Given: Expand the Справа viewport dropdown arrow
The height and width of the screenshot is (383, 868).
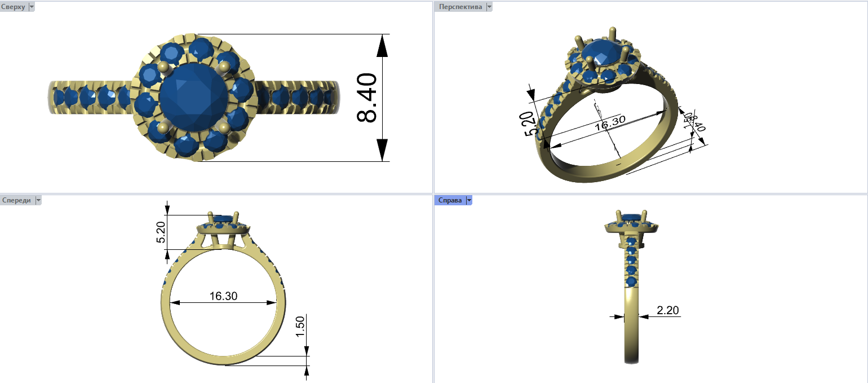Looking at the screenshot, I should pyautogui.click(x=469, y=200).
